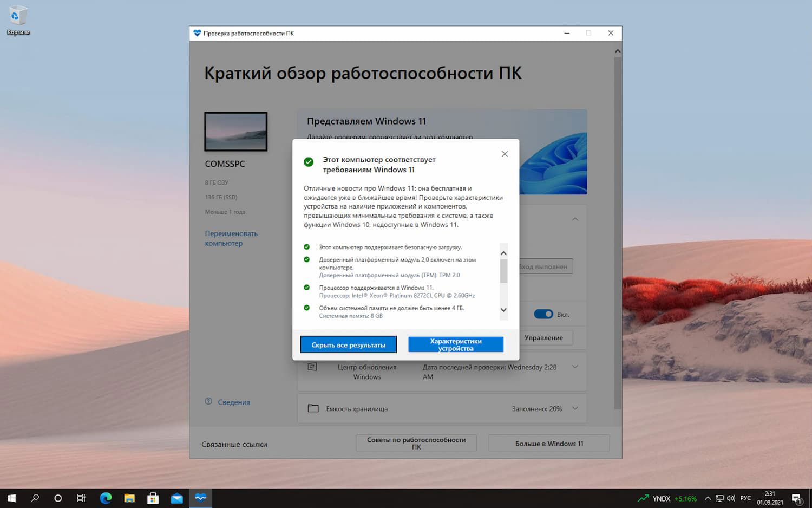
Task: Open Cortana circle on taskbar
Action: pyautogui.click(x=58, y=498)
